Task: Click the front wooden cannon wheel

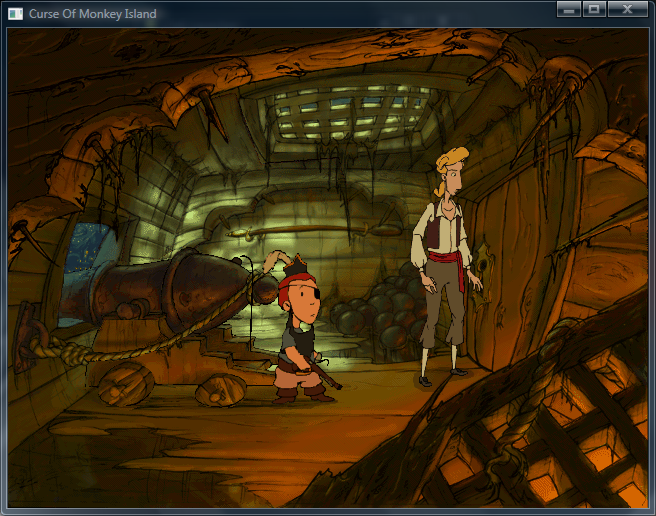Action: pos(127,383)
